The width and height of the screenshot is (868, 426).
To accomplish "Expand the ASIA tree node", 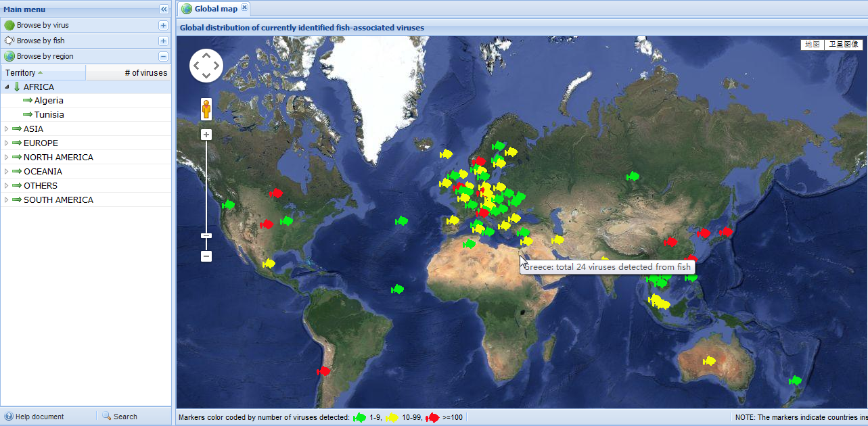I will [7, 129].
